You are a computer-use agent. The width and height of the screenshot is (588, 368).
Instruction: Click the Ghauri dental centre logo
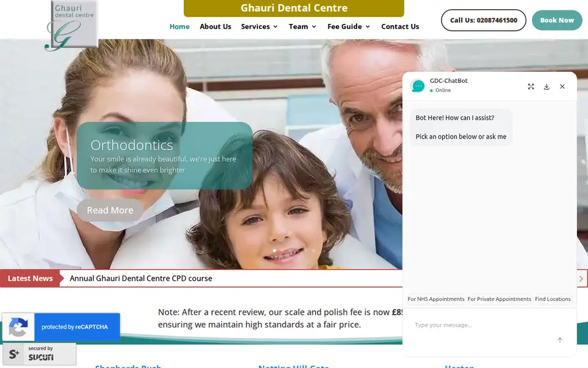(72, 26)
